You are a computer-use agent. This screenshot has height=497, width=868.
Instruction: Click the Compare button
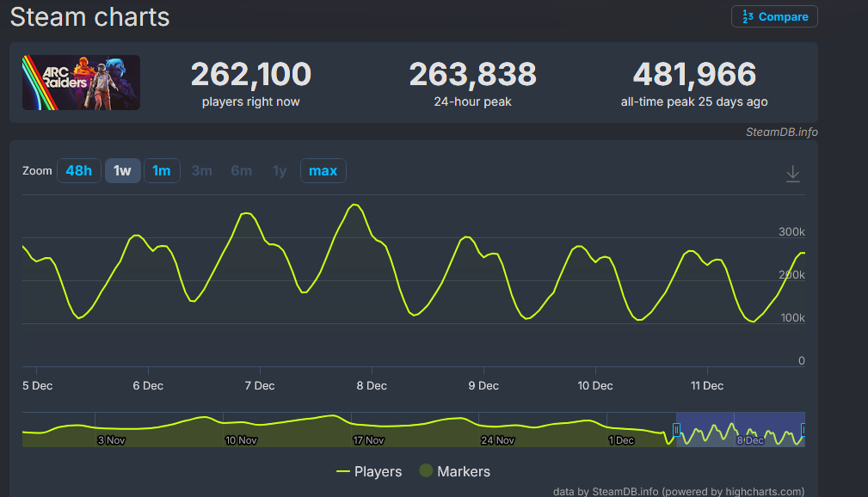pos(774,16)
